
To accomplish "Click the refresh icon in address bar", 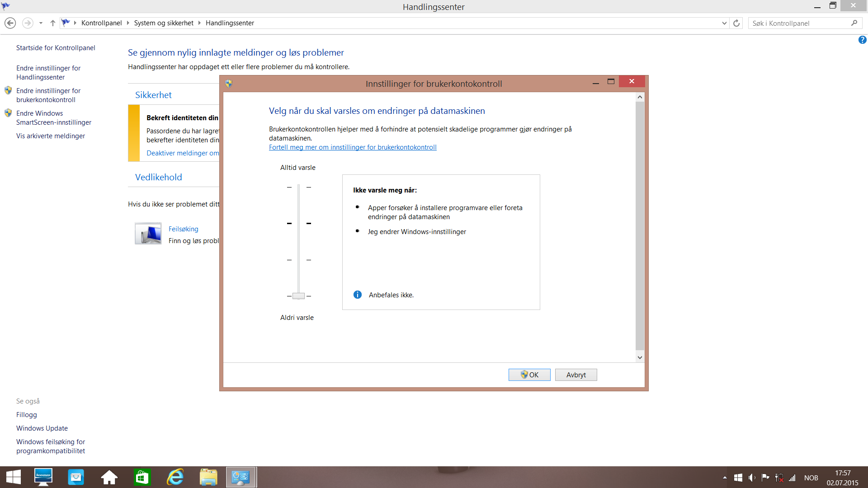I will pos(736,23).
